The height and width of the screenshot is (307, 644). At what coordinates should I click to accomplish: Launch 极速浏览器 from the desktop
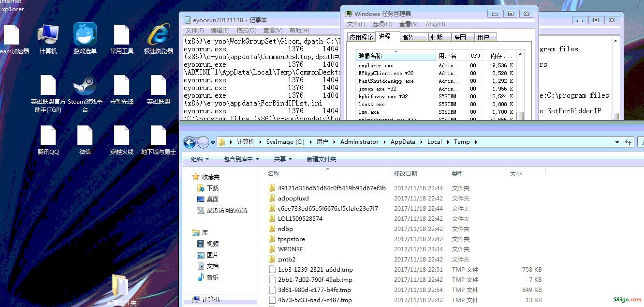[159, 39]
